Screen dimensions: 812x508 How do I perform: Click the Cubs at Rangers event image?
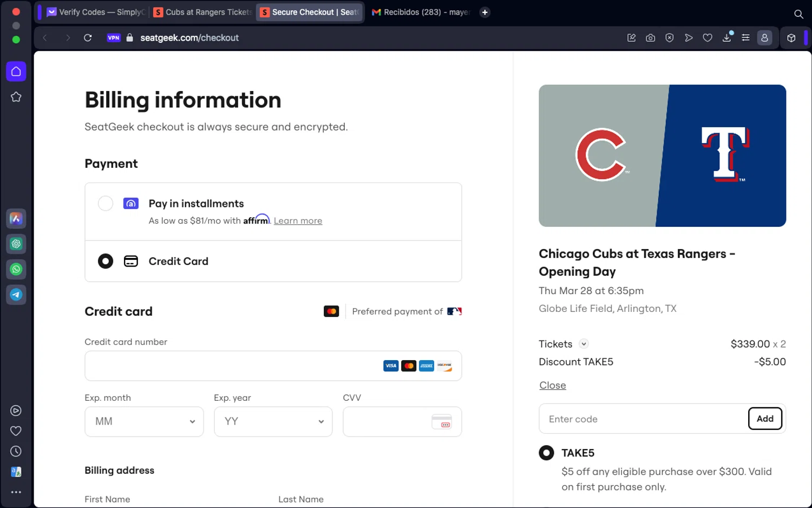[x=662, y=155]
